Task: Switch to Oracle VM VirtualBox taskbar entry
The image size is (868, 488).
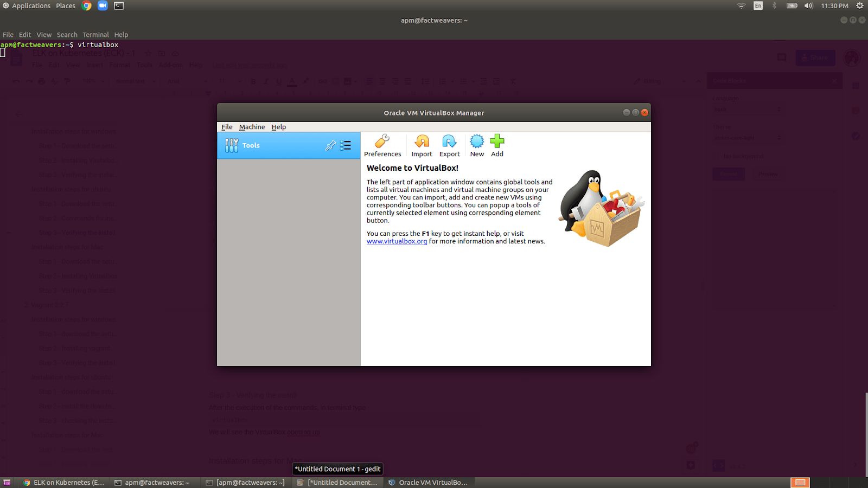Action: [x=429, y=483]
